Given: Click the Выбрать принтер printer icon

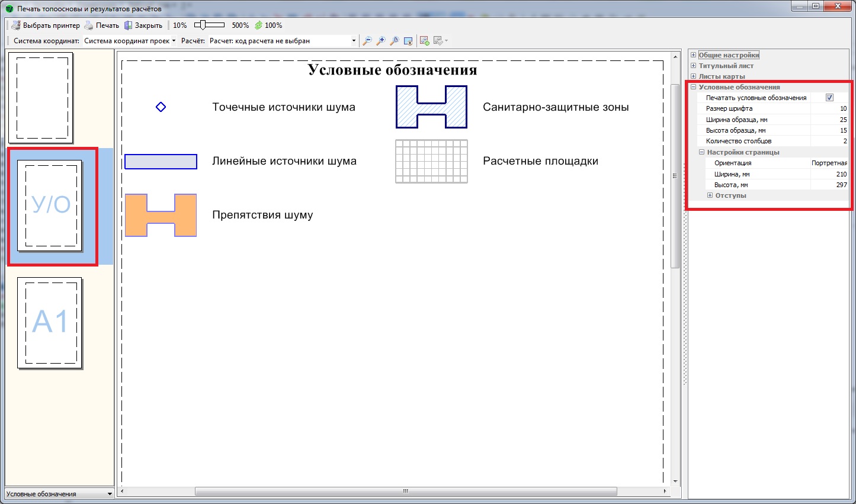Looking at the screenshot, I should (16, 25).
